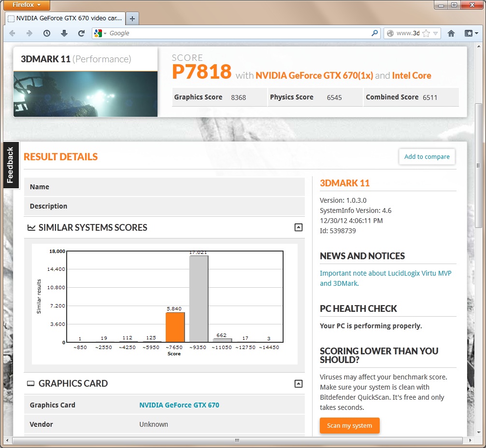Collapse the Graphics Card section
486x448 pixels.
(298, 384)
